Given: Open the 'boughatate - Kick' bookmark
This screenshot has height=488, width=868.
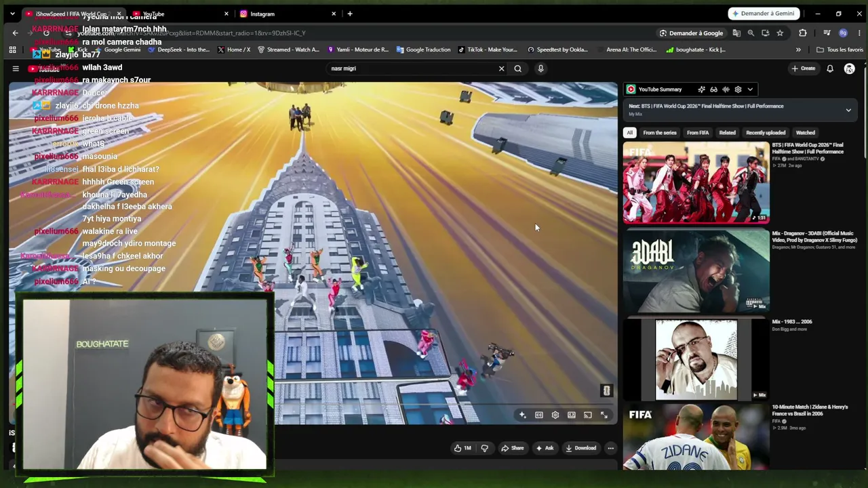Looking at the screenshot, I should pos(696,49).
